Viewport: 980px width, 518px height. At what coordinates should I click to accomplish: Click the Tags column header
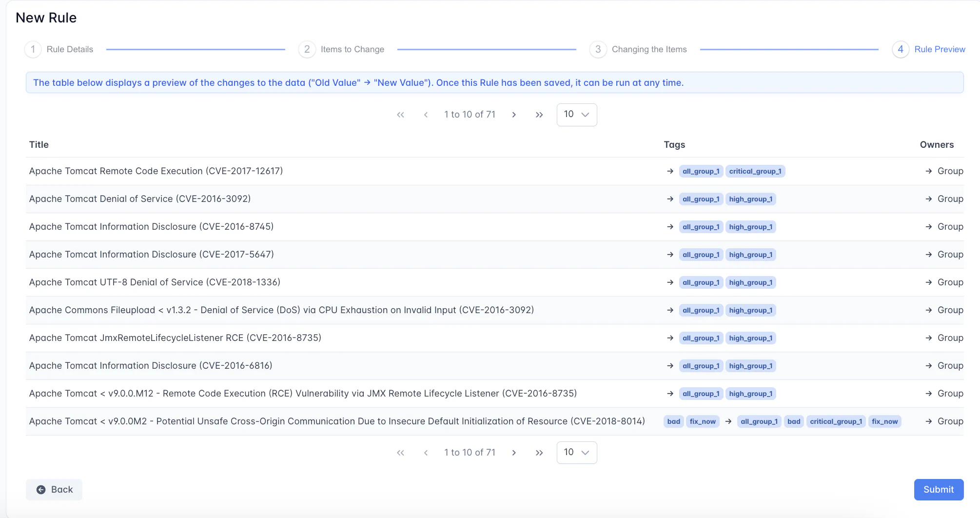tap(674, 145)
